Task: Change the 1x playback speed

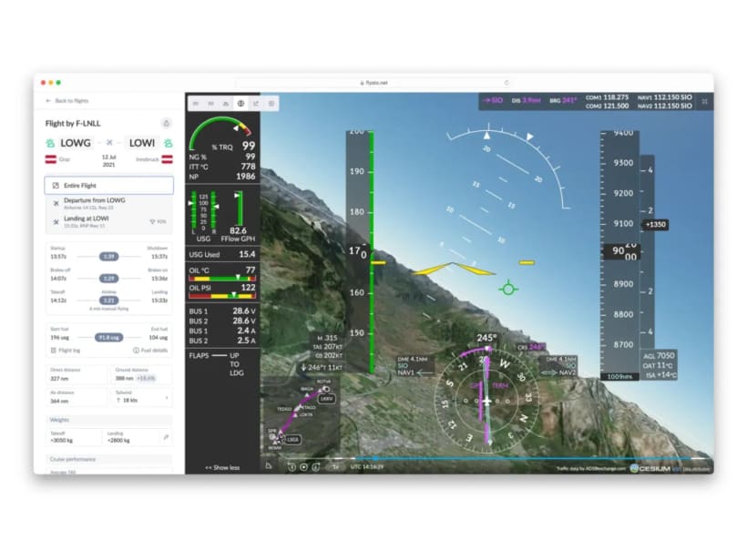Action: [x=335, y=467]
